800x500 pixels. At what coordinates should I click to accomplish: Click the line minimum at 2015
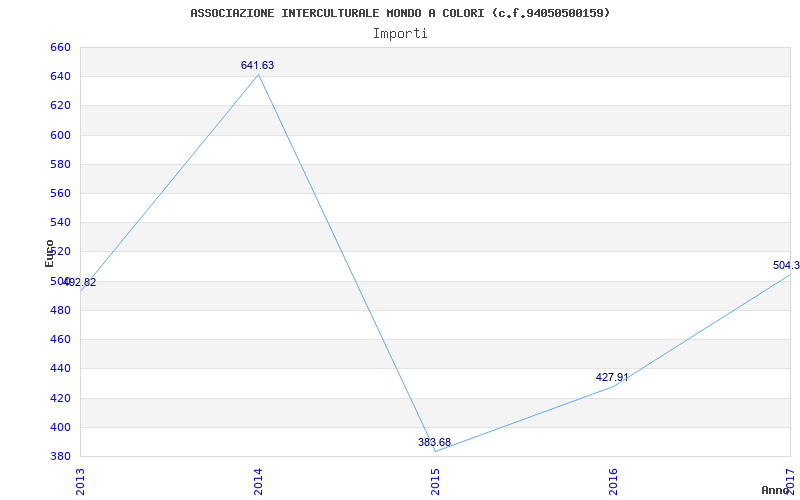(x=436, y=451)
